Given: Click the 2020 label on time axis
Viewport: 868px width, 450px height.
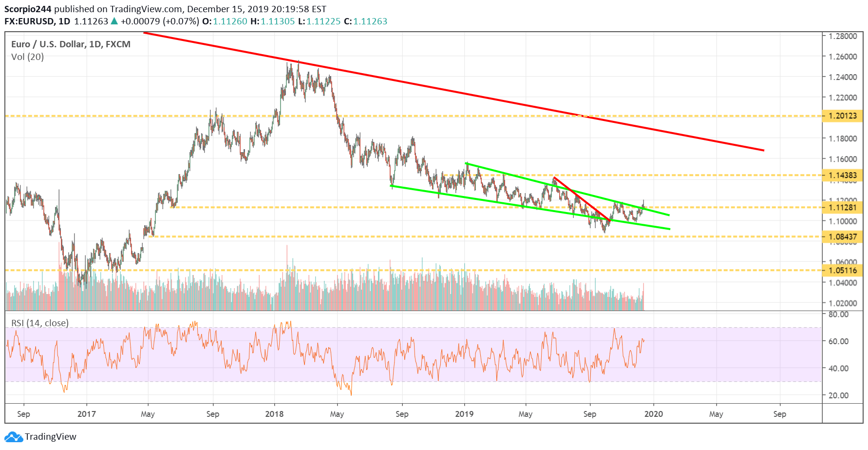Looking at the screenshot, I should [x=654, y=414].
